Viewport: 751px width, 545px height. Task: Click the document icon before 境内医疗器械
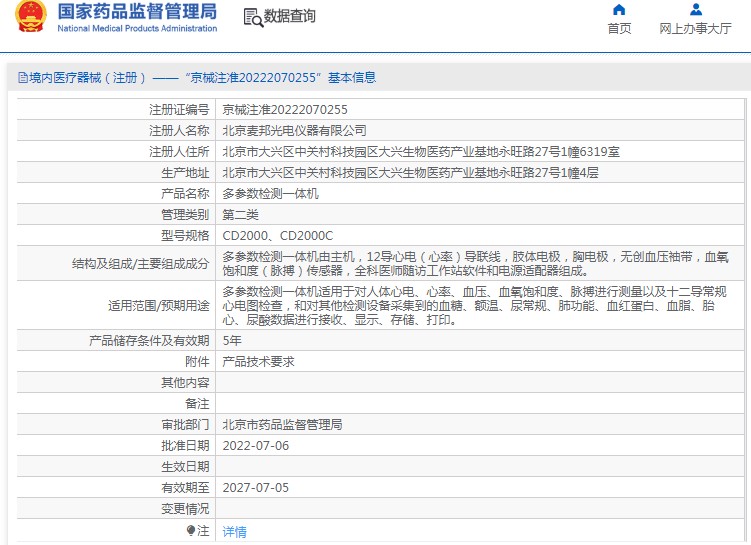tap(23, 78)
